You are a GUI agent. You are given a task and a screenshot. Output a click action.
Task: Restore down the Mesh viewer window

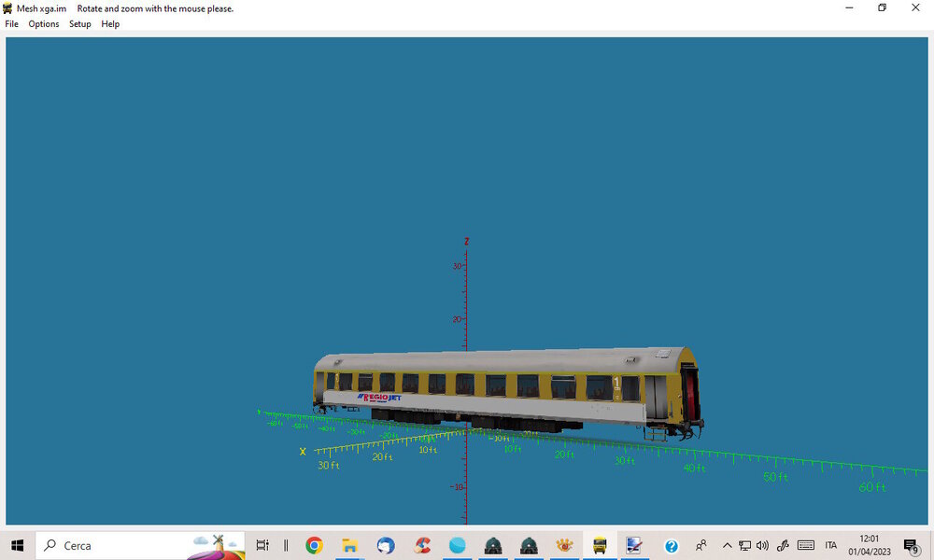(x=883, y=7)
